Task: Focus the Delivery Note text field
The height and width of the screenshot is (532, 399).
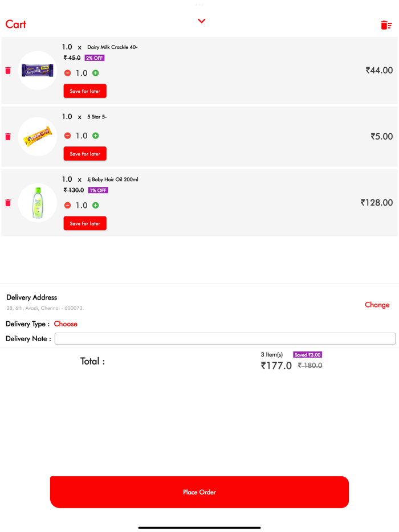Action: click(x=225, y=338)
